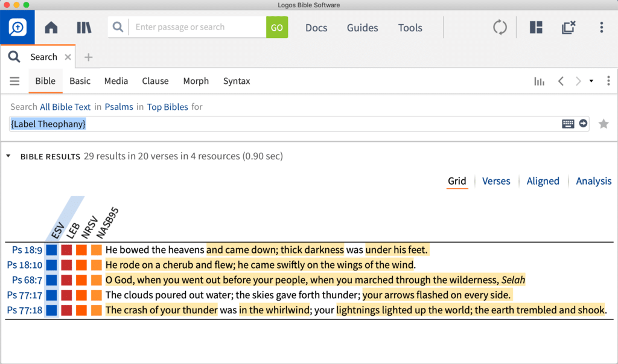Open the Ps 68:7 reference link

(x=27, y=280)
